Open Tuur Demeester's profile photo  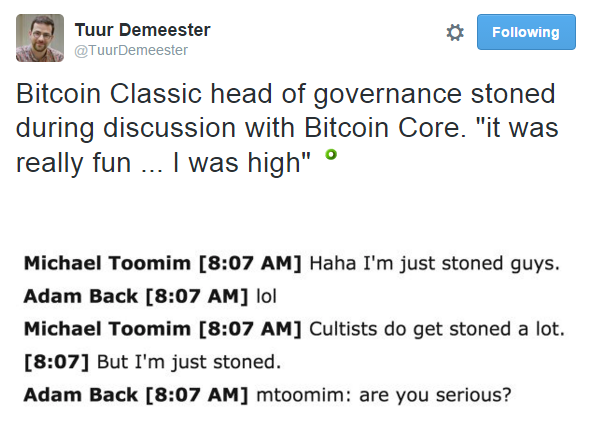point(40,38)
